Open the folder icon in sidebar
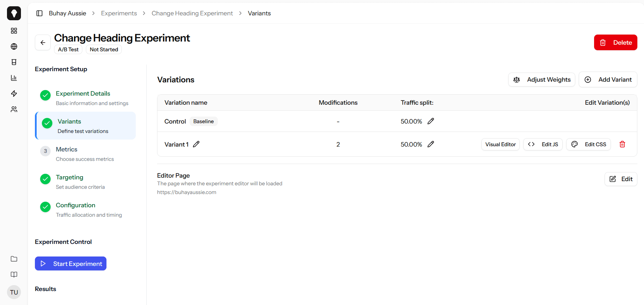This screenshot has width=644, height=305. click(14, 259)
